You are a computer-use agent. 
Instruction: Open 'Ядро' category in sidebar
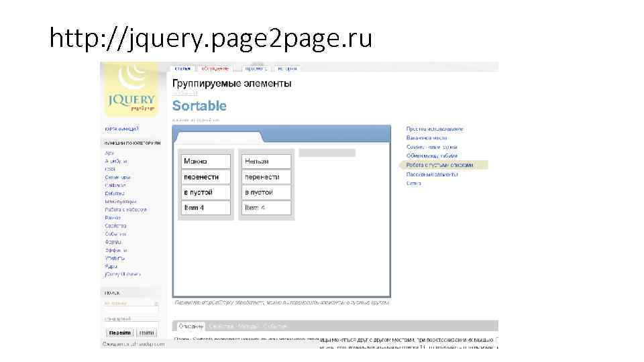click(111, 266)
